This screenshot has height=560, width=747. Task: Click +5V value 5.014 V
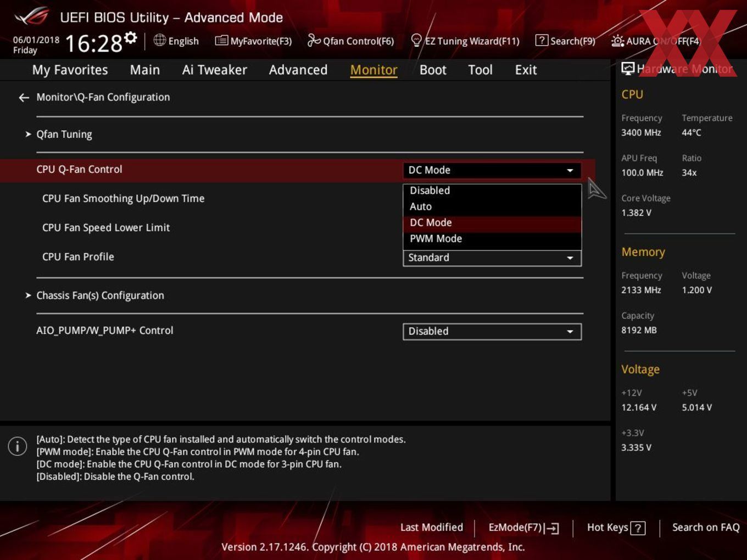coord(697,407)
